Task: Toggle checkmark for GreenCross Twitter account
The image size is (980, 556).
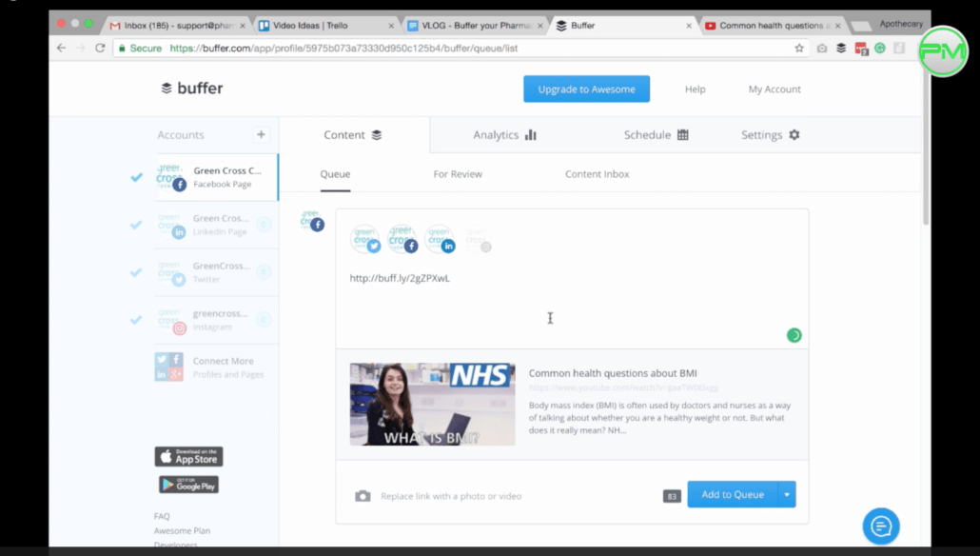Action: 136,272
